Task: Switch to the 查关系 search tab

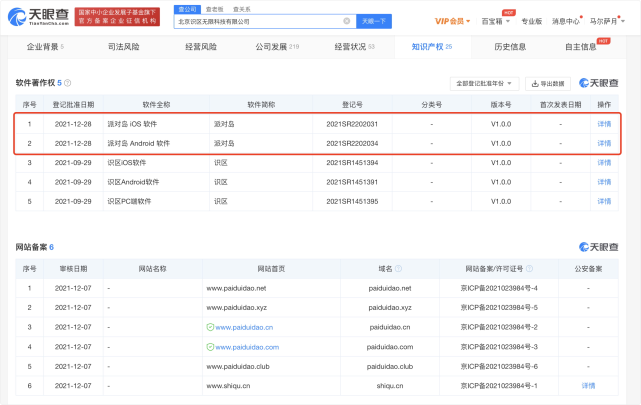Action: [242, 9]
